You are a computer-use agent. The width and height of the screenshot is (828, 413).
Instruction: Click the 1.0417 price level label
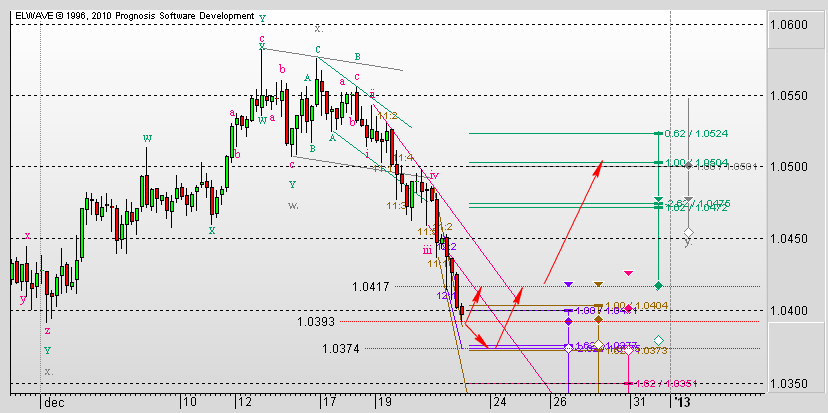[x=371, y=287]
